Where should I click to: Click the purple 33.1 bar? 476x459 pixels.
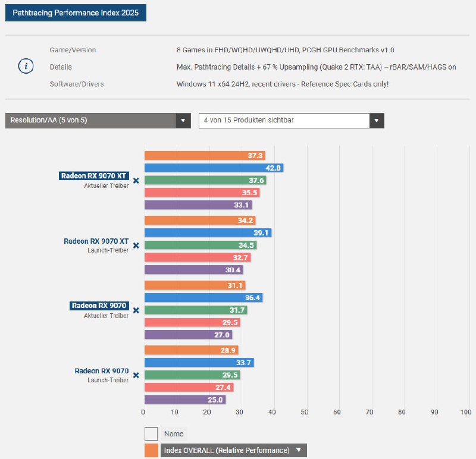198,205
